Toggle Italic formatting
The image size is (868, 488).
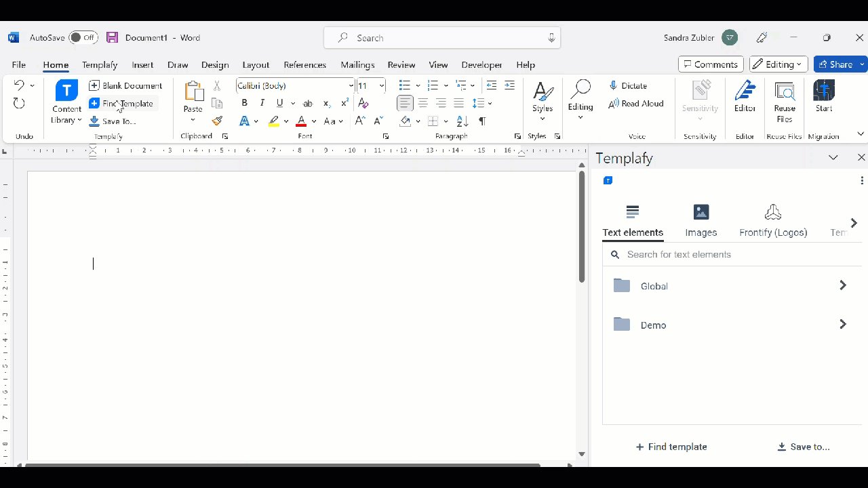pos(262,104)
